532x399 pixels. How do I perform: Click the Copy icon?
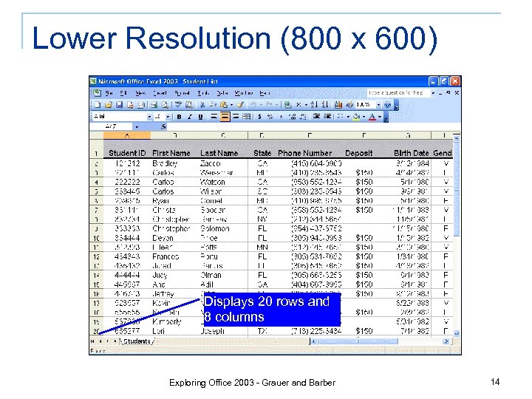(213, 105)
